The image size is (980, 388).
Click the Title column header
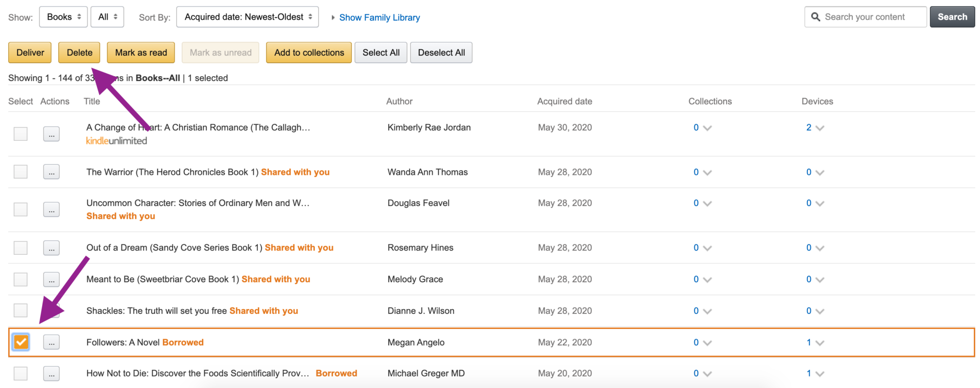click(92, 102)
